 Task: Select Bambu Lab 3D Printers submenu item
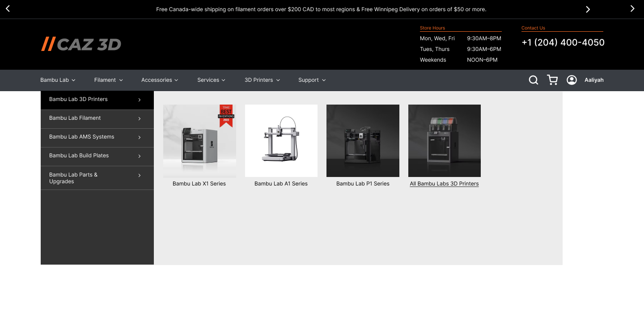click(97, 100)
